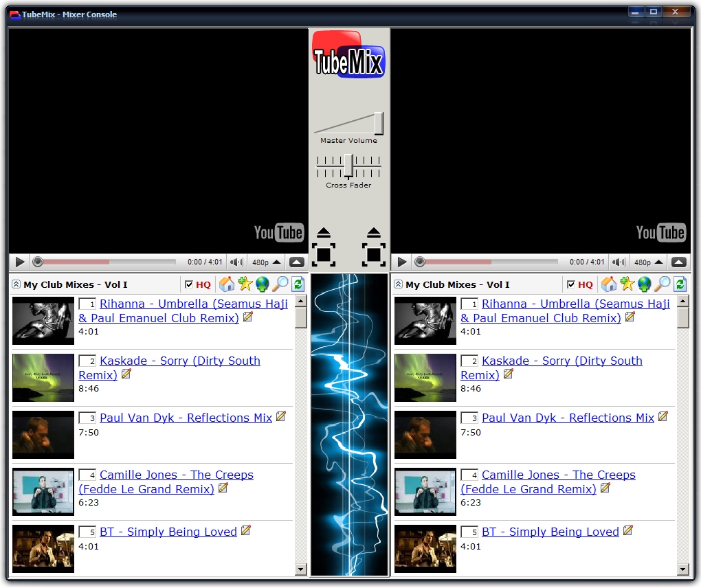Click the refresh icon in left playlist toolbar
This screenshot has width=701, height=588.
[x=298, y=284]
